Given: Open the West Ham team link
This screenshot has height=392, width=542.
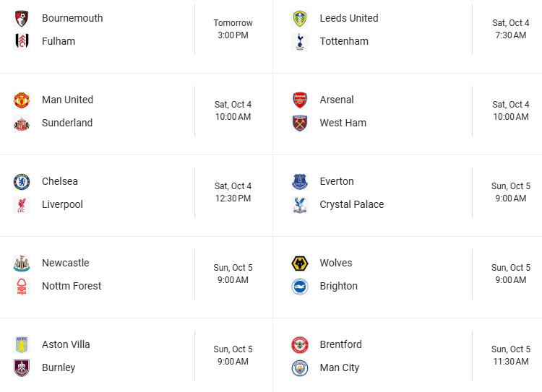Looking at the screenshot, I should tap(343, 123).
